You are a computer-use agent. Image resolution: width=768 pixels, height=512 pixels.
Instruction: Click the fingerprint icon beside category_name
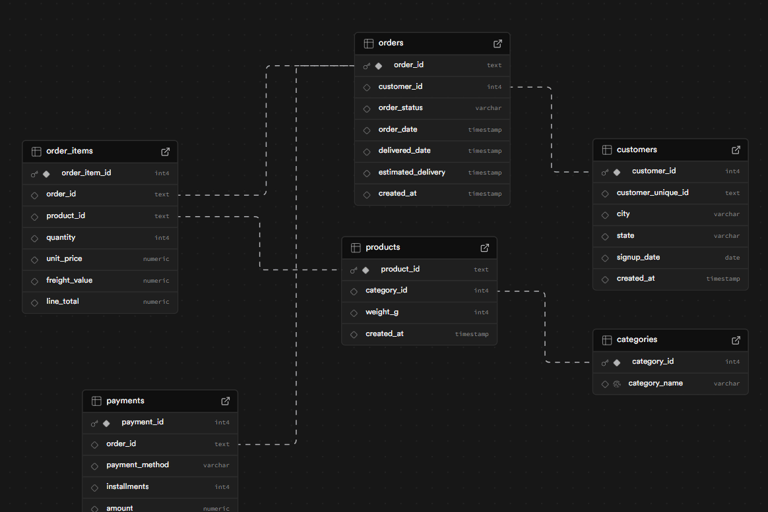tap(617, 384)
